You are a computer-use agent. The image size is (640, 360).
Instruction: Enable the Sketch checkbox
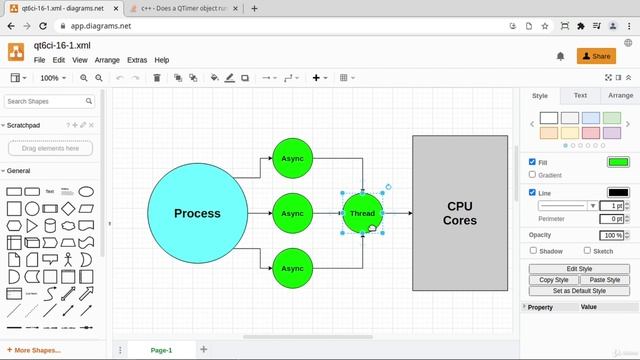click(x=587, y=251)
